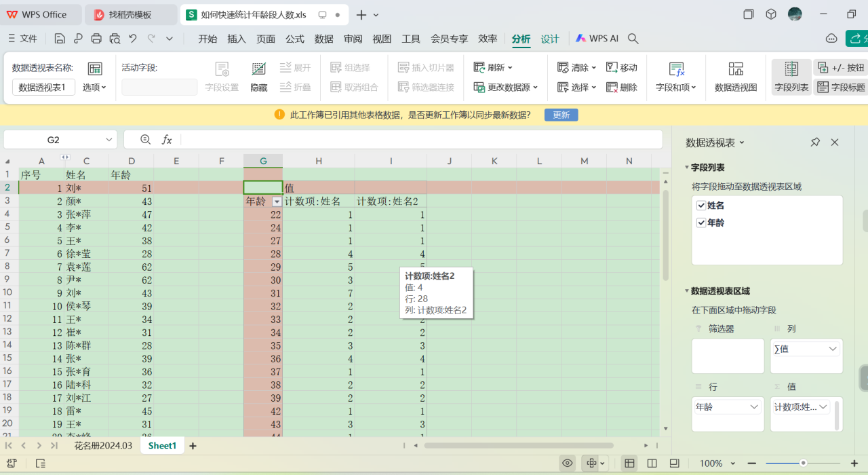Open Print Preview from quick toolbar
Screen dimensions: 868x475
pos(115,39)
